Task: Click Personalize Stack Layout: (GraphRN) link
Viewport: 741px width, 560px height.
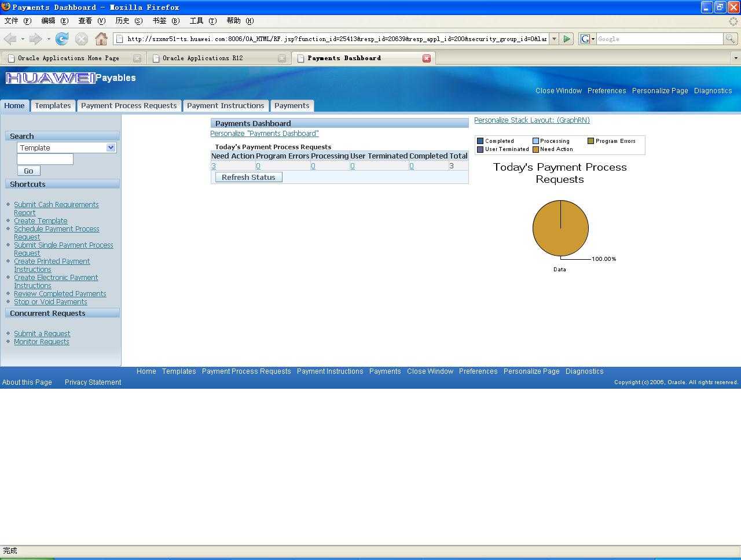Action: click(x=532, y=120)
